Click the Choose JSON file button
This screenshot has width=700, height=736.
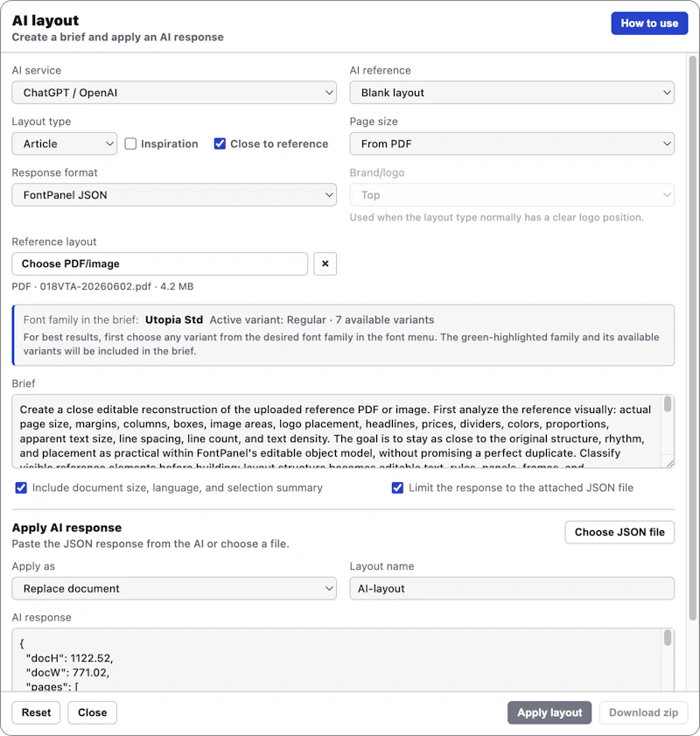coord(619,532)
